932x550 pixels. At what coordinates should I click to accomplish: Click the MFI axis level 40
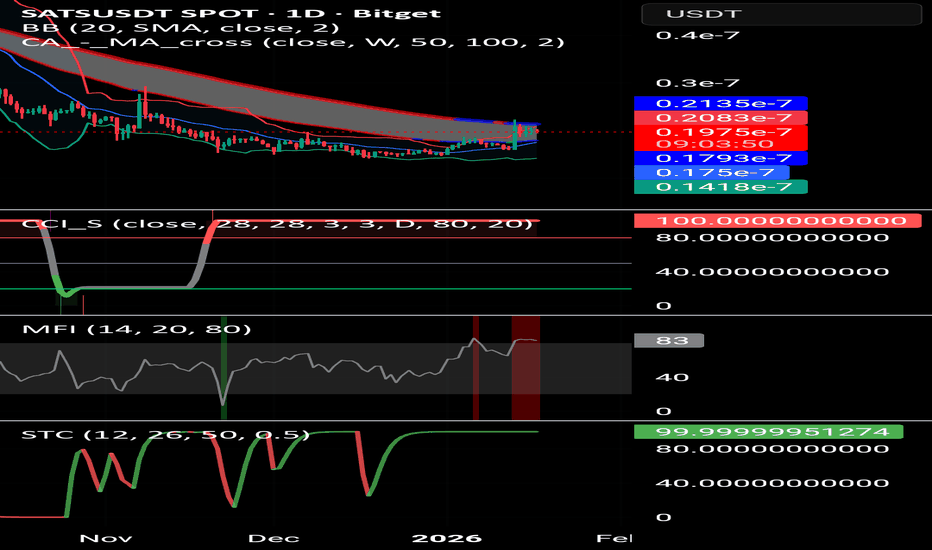[672, 377]
